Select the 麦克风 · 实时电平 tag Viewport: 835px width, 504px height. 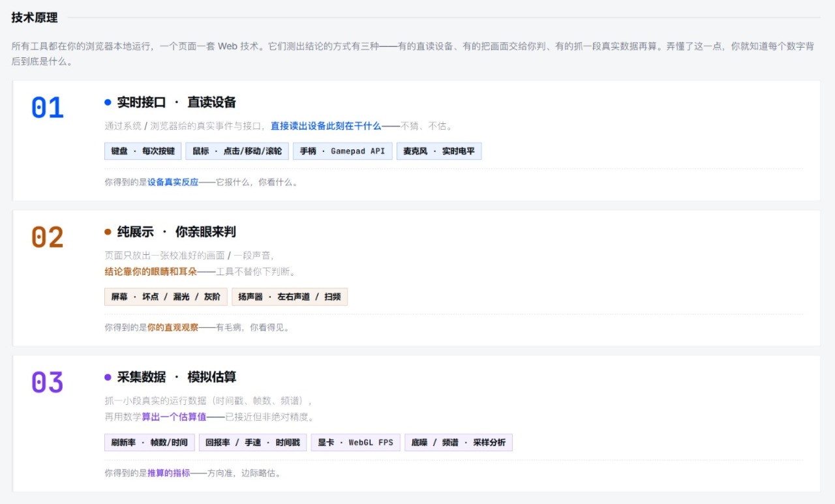point(438,151)
